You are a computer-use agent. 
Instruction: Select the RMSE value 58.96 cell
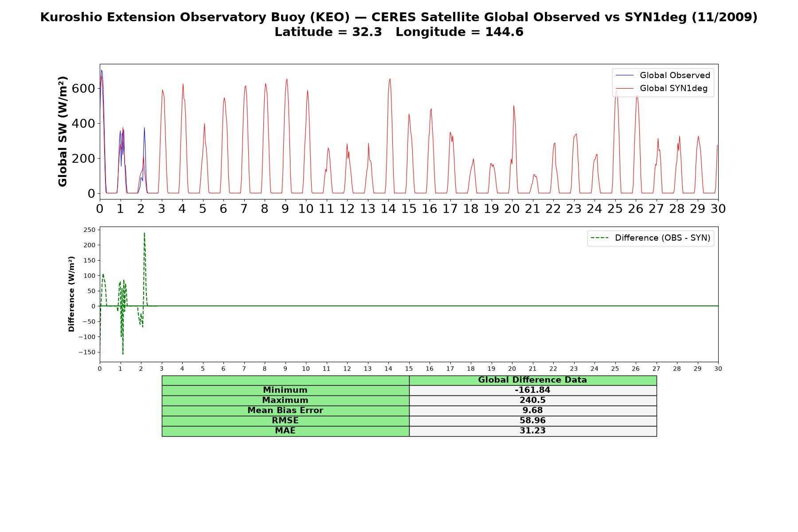[533, 421]
